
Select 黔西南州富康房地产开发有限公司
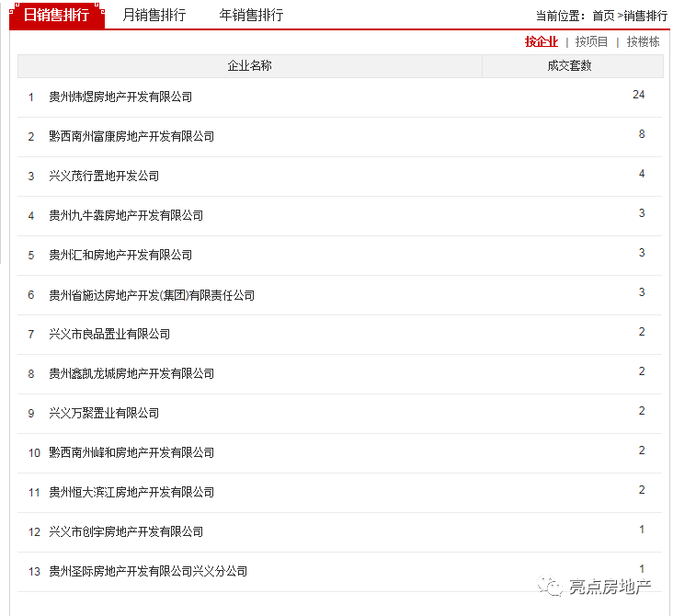coord(131,136)
